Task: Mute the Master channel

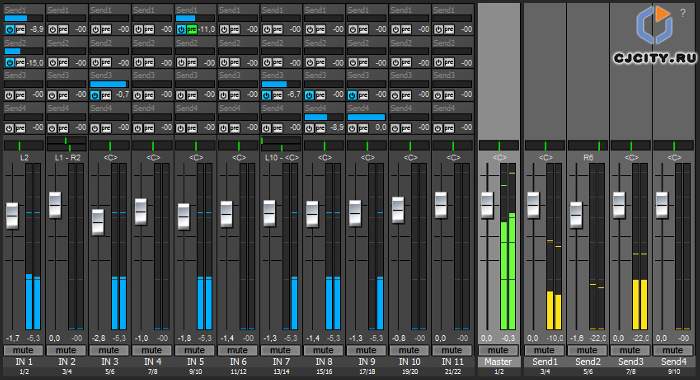Action: [x=499, y=350]
